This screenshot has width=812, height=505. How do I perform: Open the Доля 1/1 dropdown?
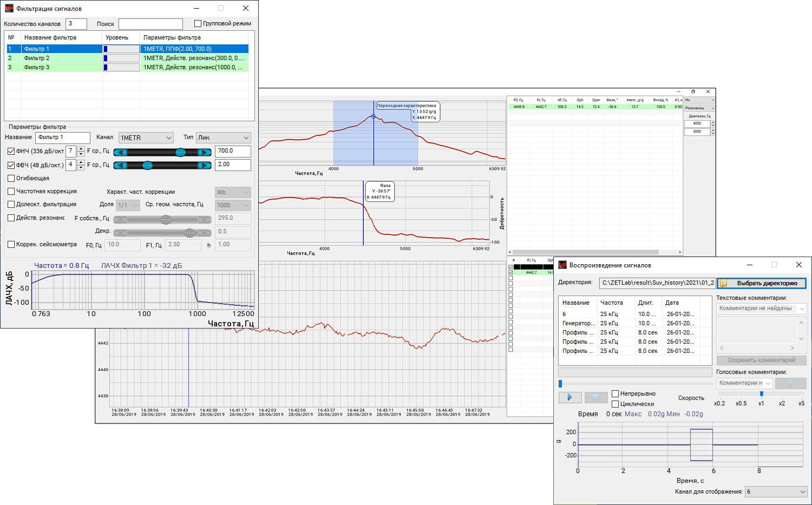coord(128,205)
